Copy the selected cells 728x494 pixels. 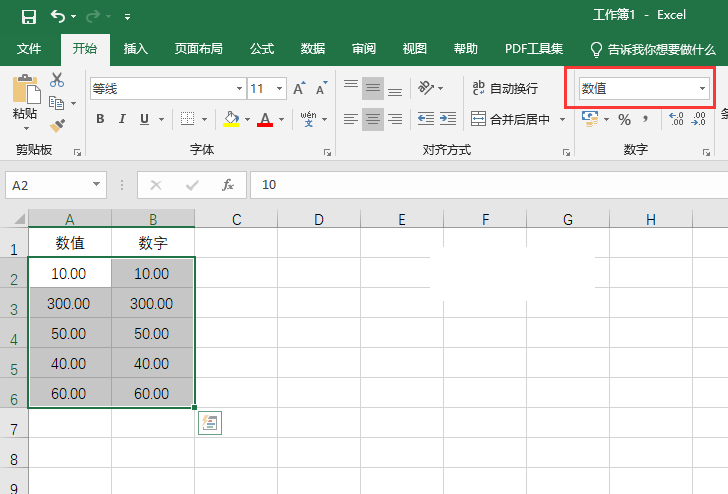57,103
